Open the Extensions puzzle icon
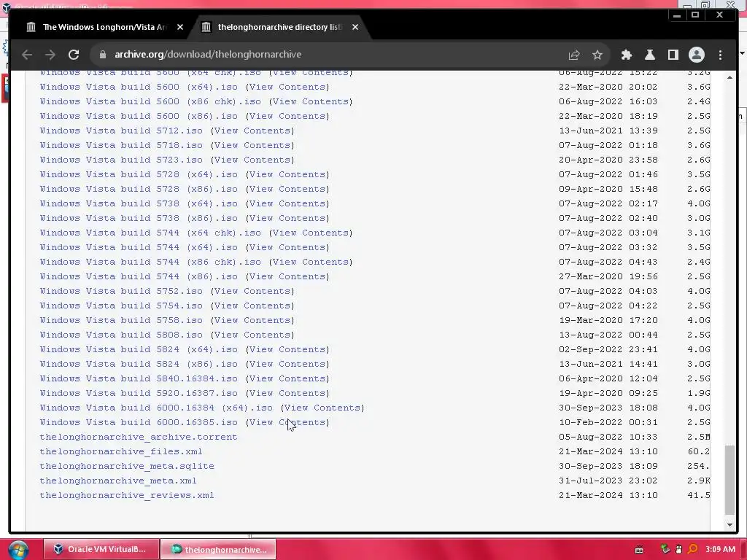747x560 pixels. pos(627,55)
